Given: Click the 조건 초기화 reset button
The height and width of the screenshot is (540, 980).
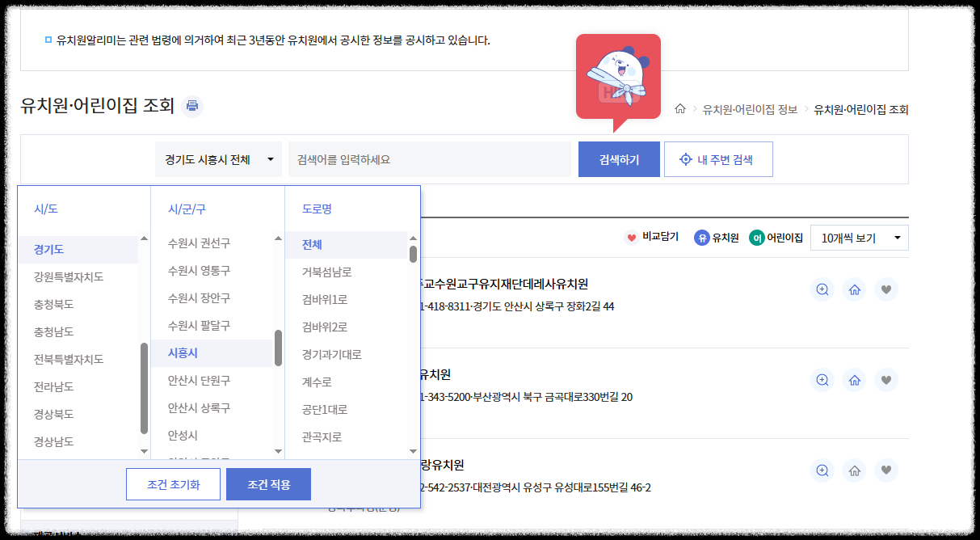Looking at the screenshot, I should point(172,483).
